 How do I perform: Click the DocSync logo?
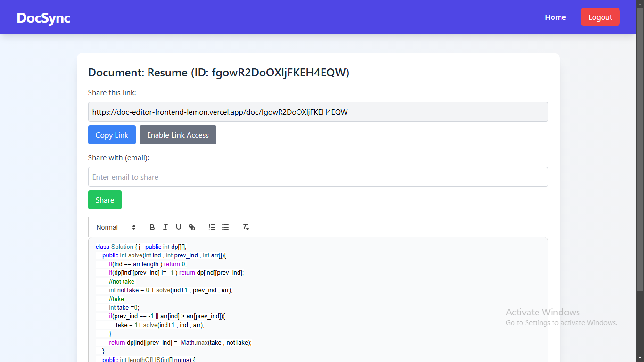point(44,18)
